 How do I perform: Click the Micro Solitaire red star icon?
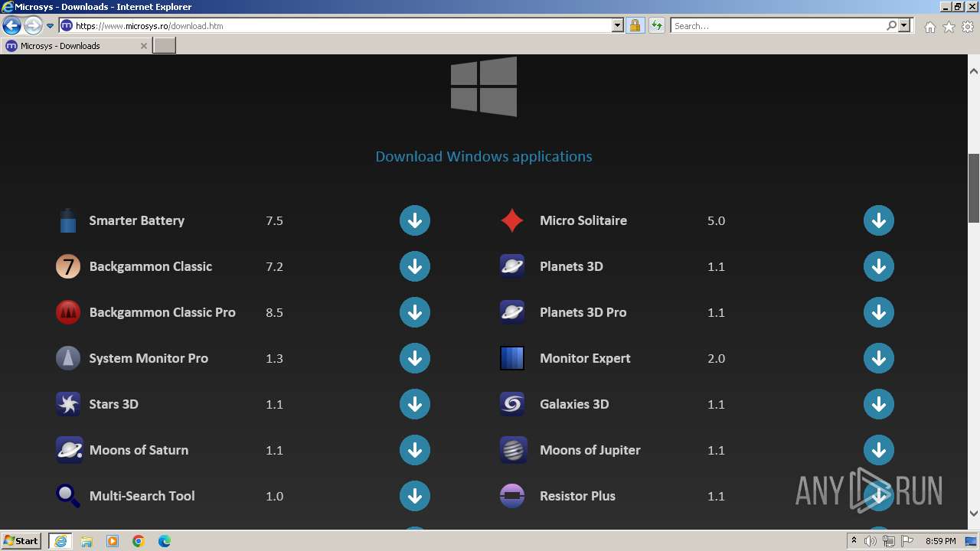point(511,220)
